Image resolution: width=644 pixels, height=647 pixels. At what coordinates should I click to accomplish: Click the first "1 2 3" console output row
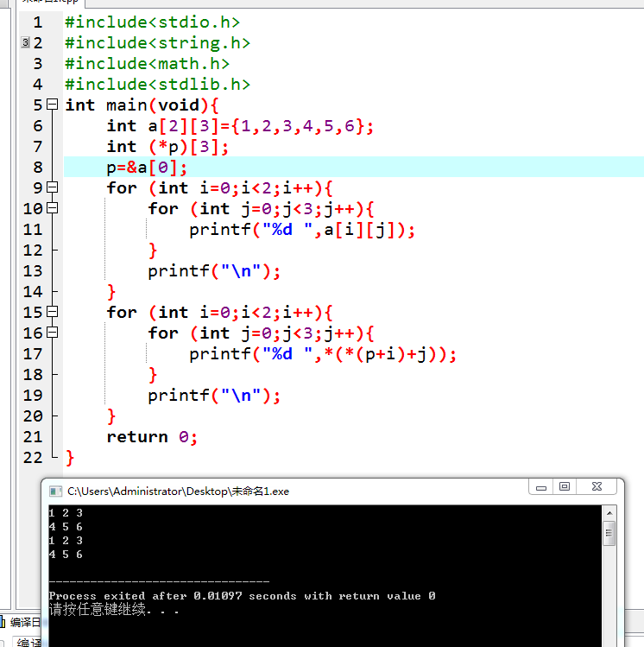coord(66,513)
